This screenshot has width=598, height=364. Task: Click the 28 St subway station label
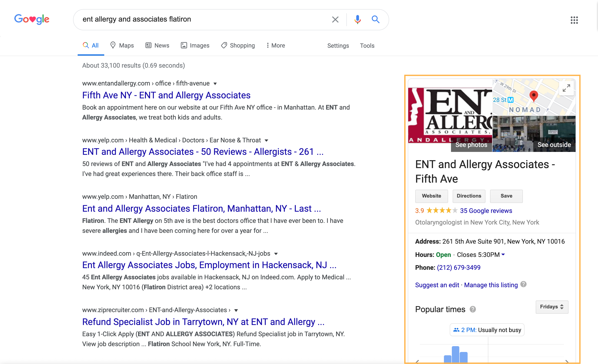pyautogui.click(x=503, y=100)
